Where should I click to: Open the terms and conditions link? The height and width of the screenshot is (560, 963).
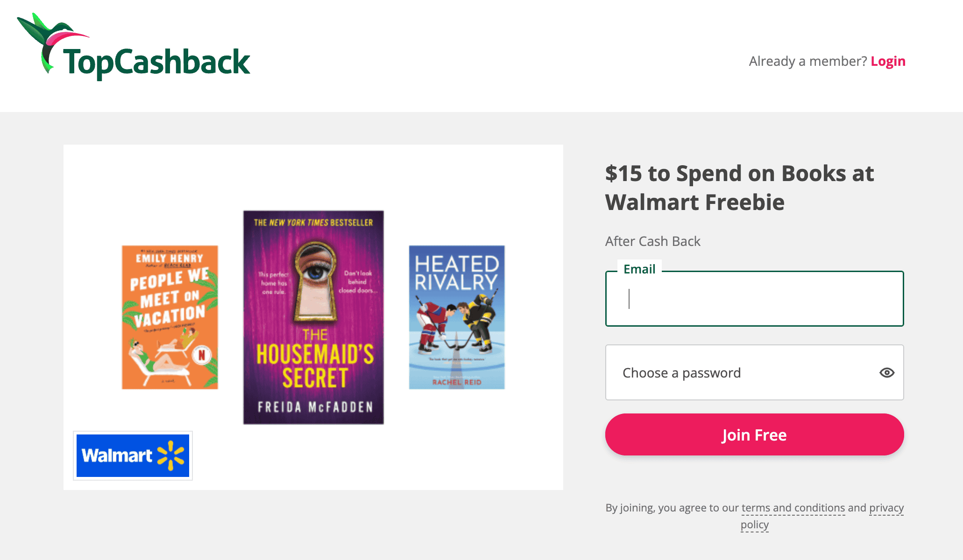[793, 508]
